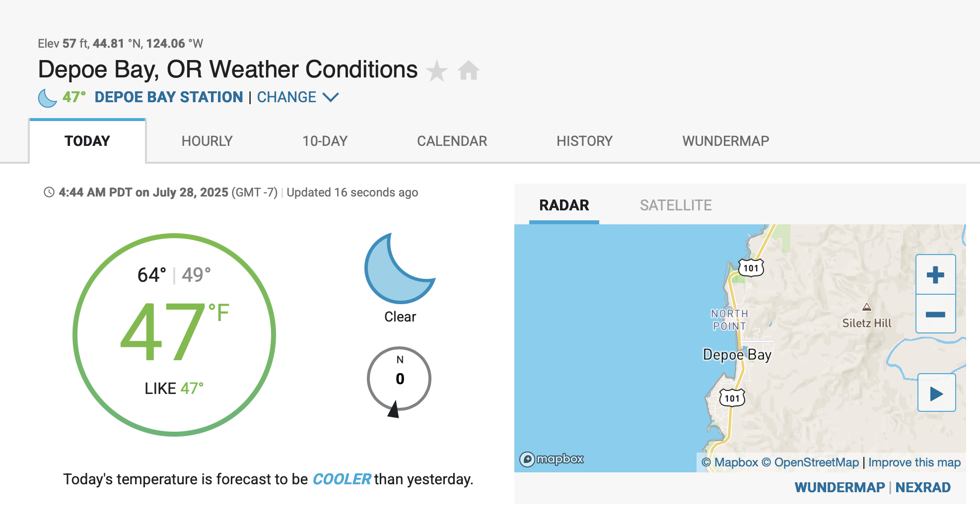Activate the RADAR view tab

(563, 205)
